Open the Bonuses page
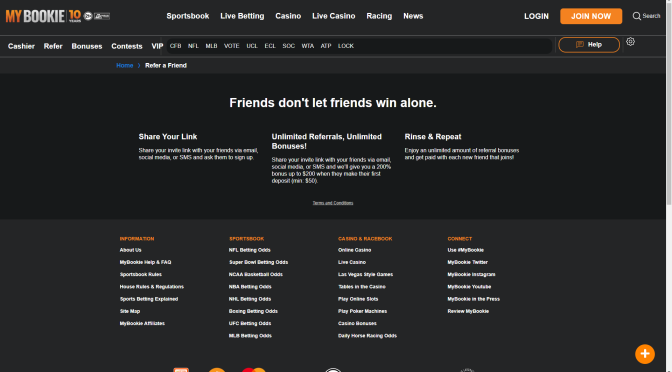 87,46
